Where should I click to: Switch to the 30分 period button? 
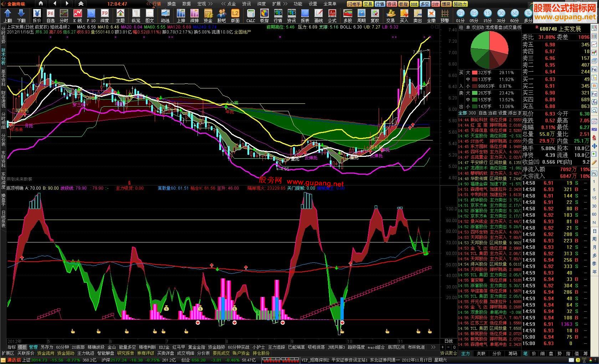[x=501, y=16]
